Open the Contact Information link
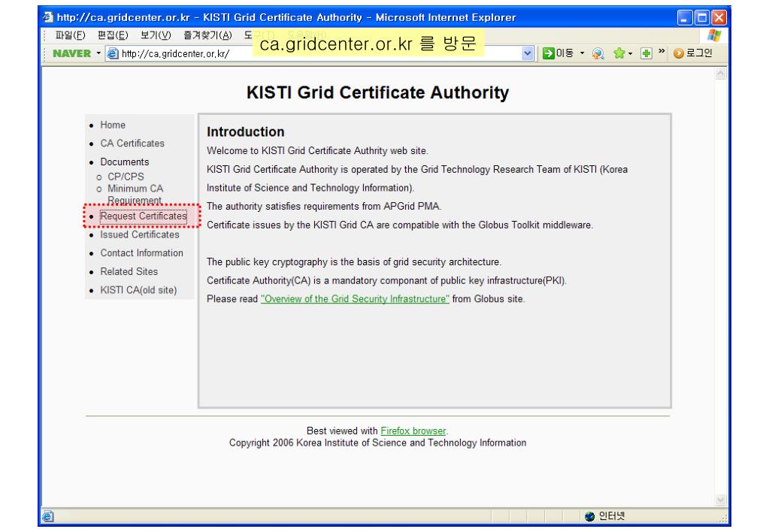Screen dimensions: 769x532 click(x=142, y=253)
